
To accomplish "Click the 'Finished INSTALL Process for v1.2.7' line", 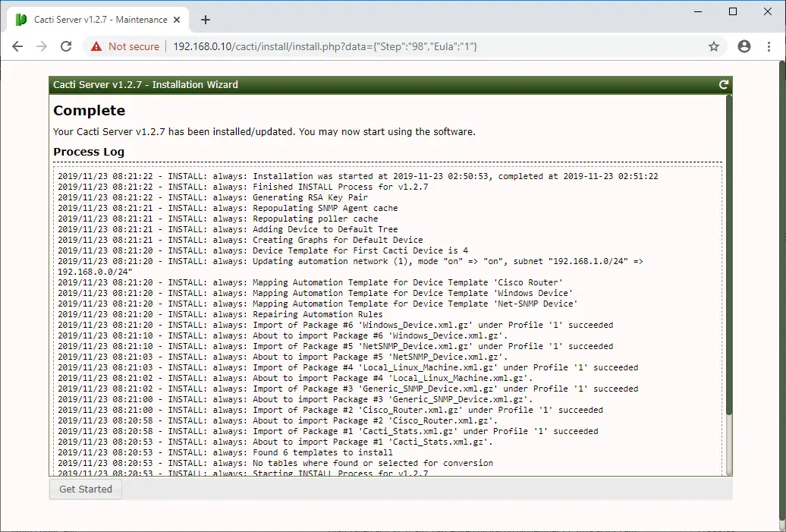I will click(x=243, y=187).
